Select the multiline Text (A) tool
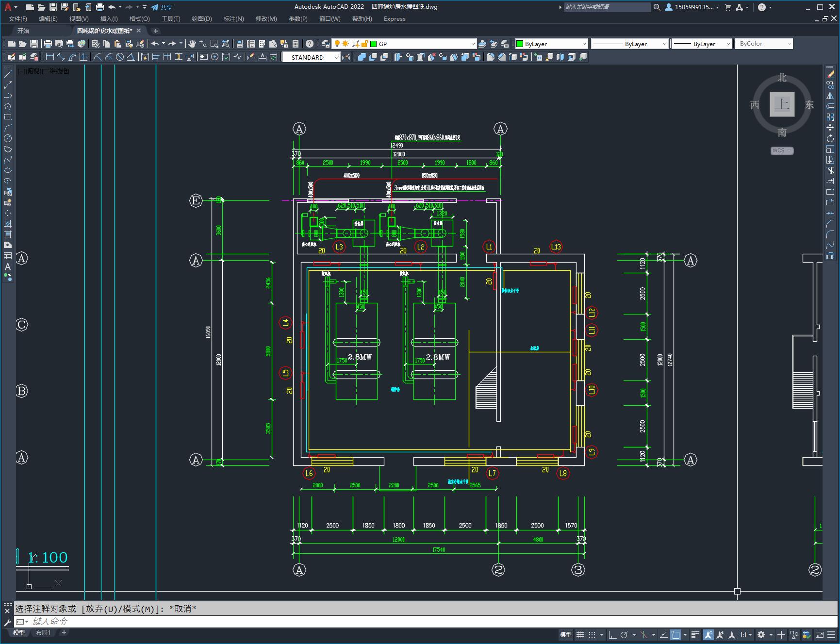The image size is (840, 644). click(8, 266)
